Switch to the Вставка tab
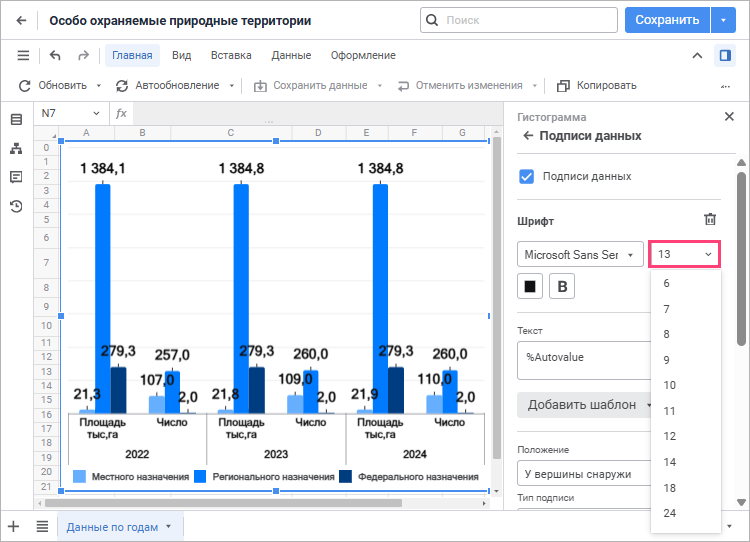The image size is (750, 542). (x=231, y=55)
